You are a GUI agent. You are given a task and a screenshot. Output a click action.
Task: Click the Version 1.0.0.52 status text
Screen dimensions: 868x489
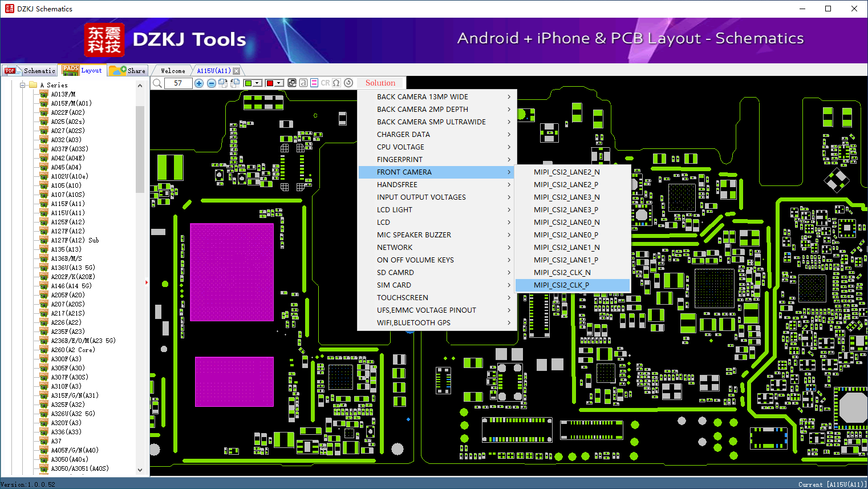pyautogui.click(x=28, y=484)
